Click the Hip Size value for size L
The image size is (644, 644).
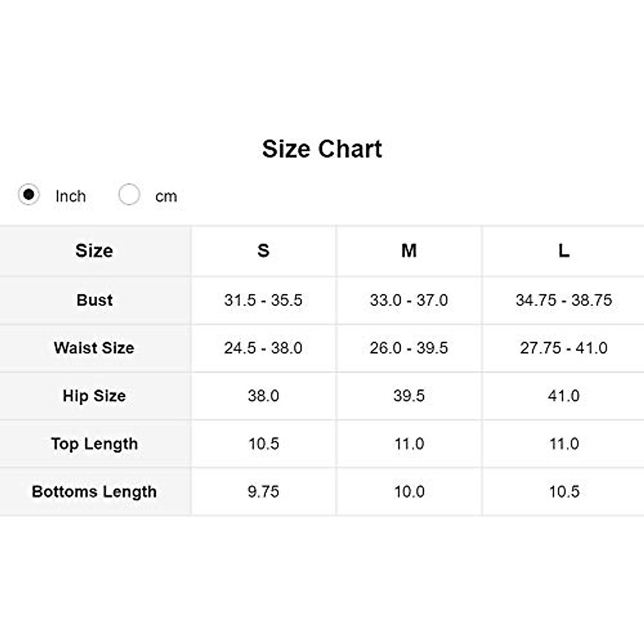coord(563,396)
